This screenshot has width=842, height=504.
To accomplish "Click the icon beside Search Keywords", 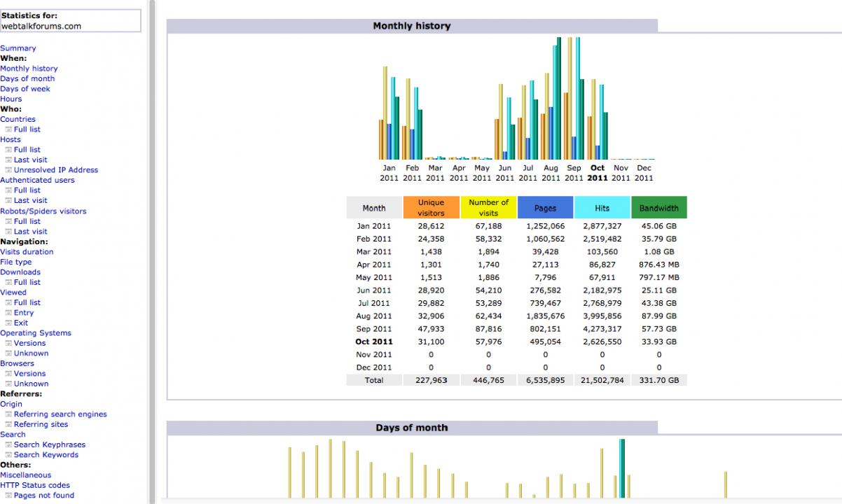I will click(x=8, y=455).
